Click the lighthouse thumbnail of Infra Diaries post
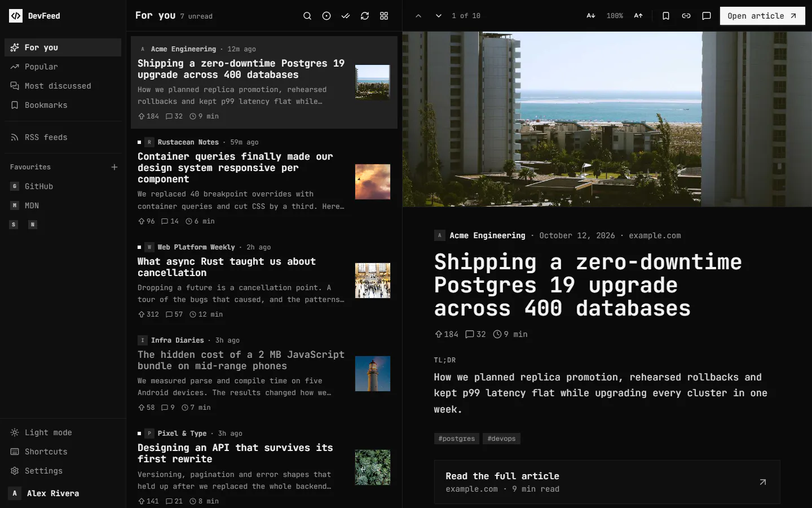812x508 pixels. pos(372,374)
